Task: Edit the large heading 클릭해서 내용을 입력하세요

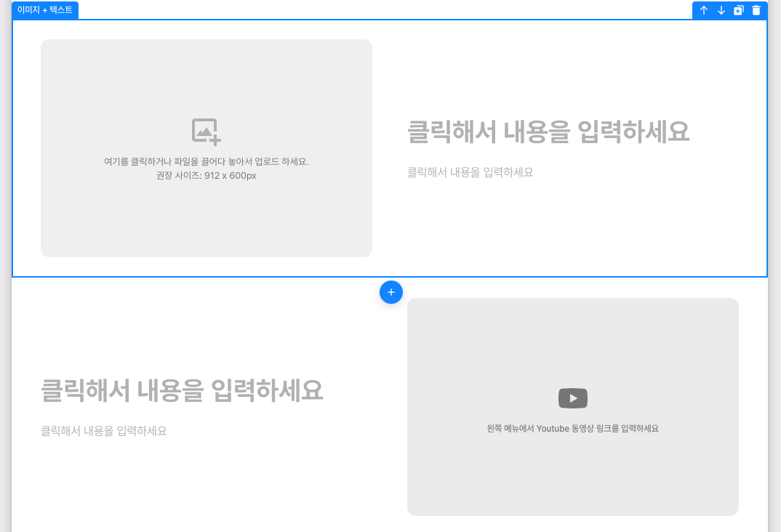Action: pos(548,132)
